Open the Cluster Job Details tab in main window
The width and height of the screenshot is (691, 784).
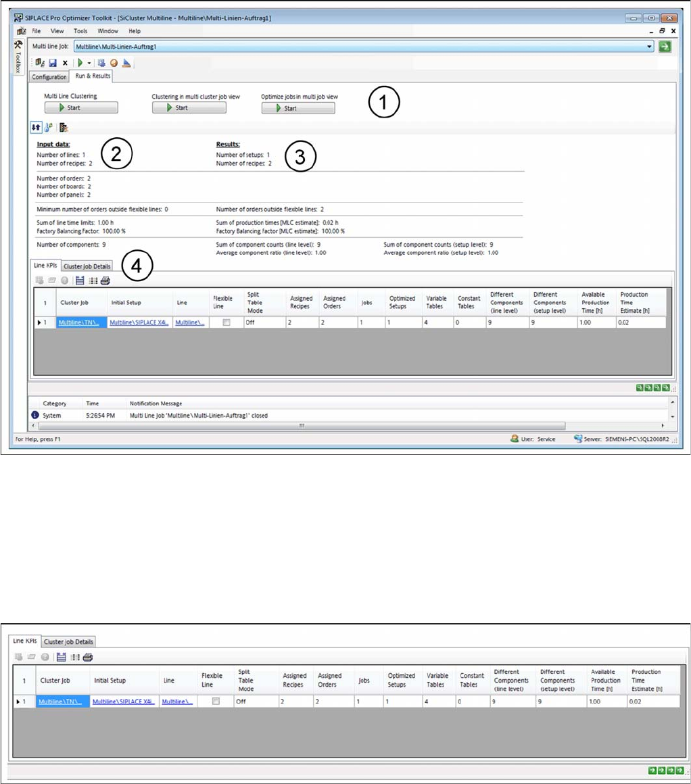(87, 266)
